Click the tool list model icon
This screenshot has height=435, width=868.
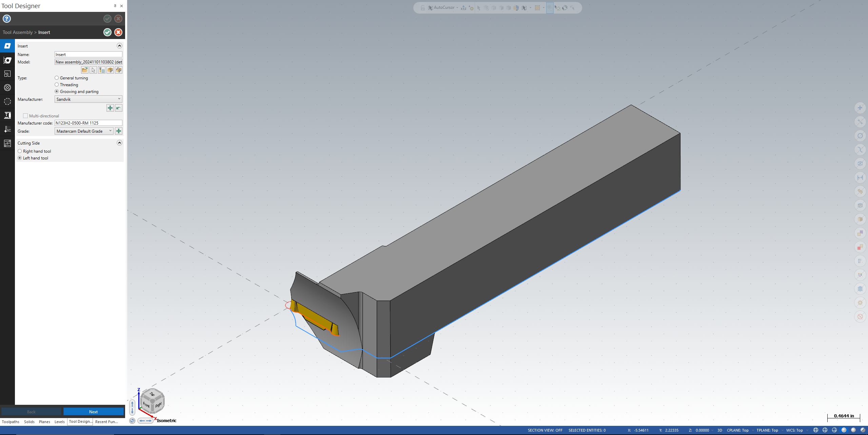pyautogui.click(x=102, y=70)
